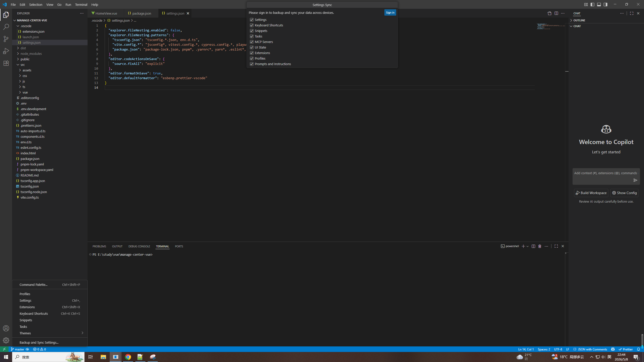Viewport: 644px width, 362px height.
Task: Collapse the src folder
Action: tap(50, 65)
